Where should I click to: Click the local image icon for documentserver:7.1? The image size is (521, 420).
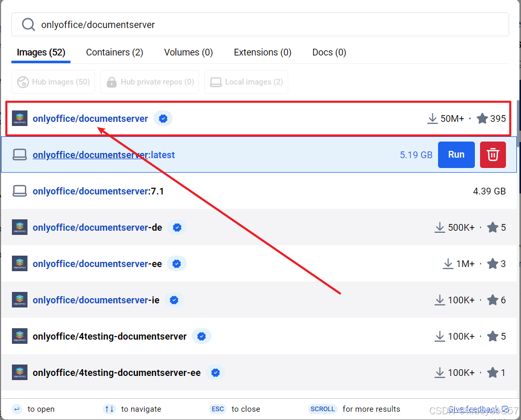20,191
